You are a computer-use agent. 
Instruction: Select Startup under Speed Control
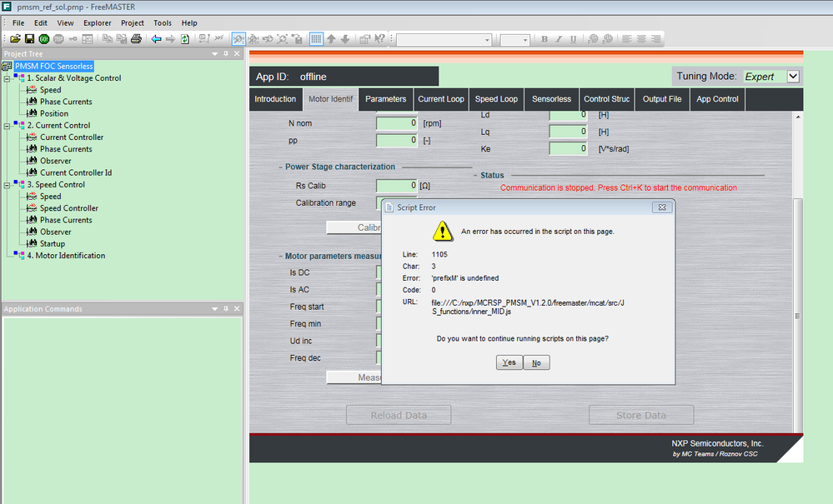[x=53, y=244]
